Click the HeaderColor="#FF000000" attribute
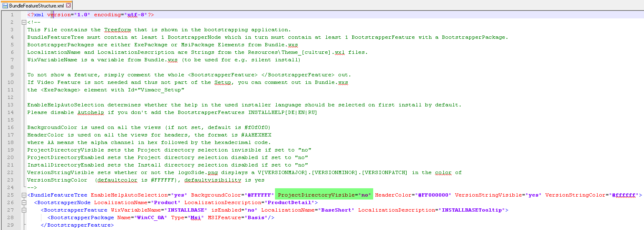 pos(413,195)
